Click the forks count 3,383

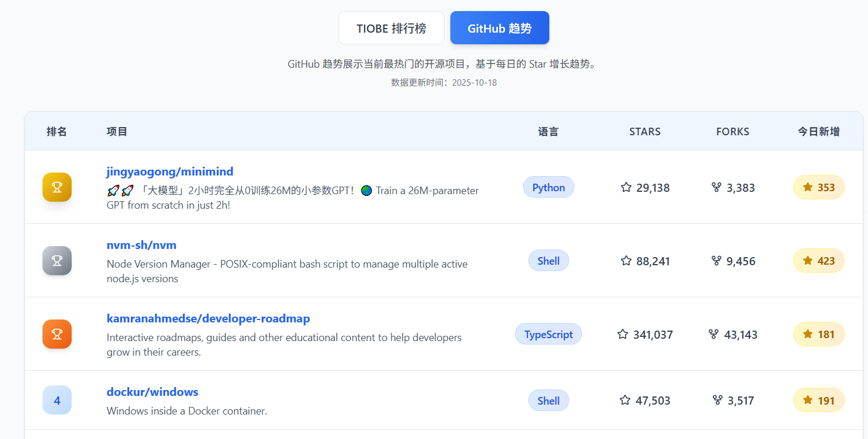(741, 188)
